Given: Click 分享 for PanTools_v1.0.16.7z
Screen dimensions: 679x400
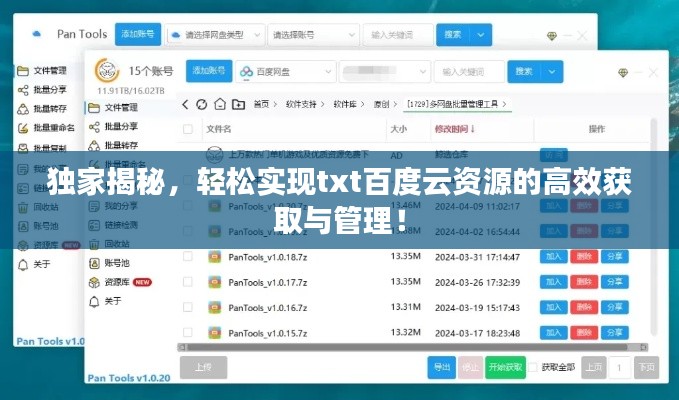Looking at the screenshot, I should tap(614, 307).
